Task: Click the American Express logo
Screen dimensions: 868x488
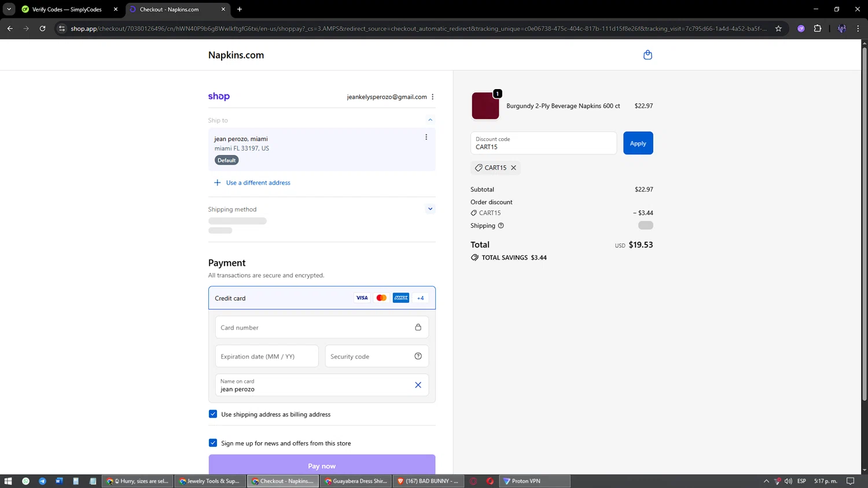Action: point(401,298)
